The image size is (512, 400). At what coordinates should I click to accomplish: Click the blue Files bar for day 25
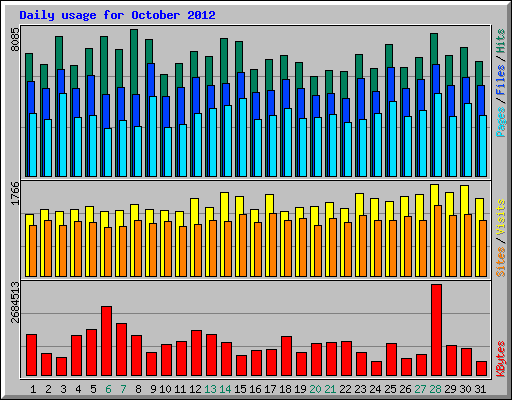(391, 85)
